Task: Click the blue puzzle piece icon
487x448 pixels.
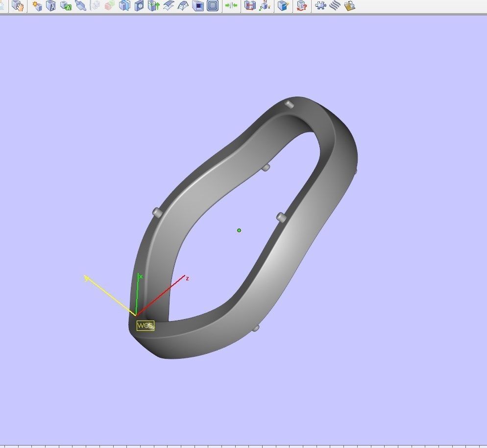Action: (320, 5)
